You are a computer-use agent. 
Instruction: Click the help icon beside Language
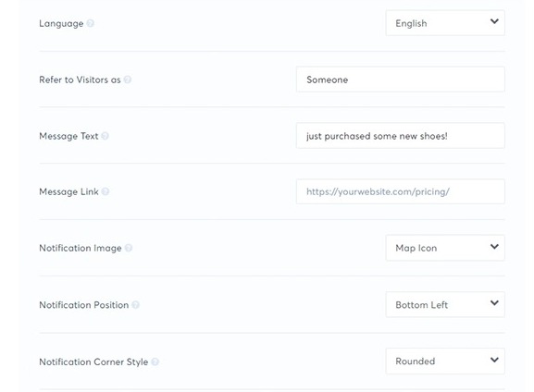[x=91, y=23]
